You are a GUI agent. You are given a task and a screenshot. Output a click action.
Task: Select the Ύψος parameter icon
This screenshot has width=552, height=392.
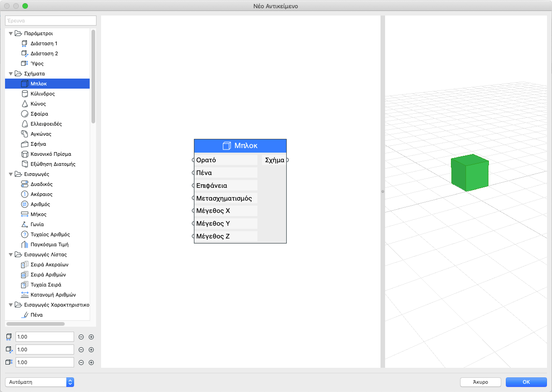tap(25, 64)
